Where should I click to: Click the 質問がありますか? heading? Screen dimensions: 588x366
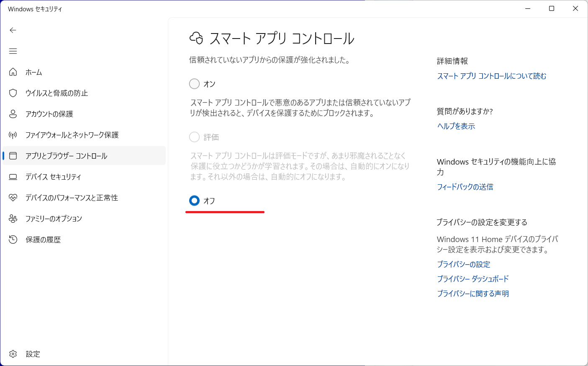pyautogui.click(x=465, y=111)
